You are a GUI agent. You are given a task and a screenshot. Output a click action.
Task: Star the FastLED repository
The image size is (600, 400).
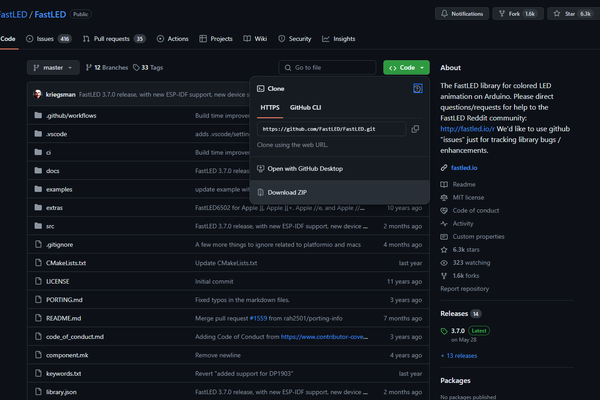coord(573,14)
